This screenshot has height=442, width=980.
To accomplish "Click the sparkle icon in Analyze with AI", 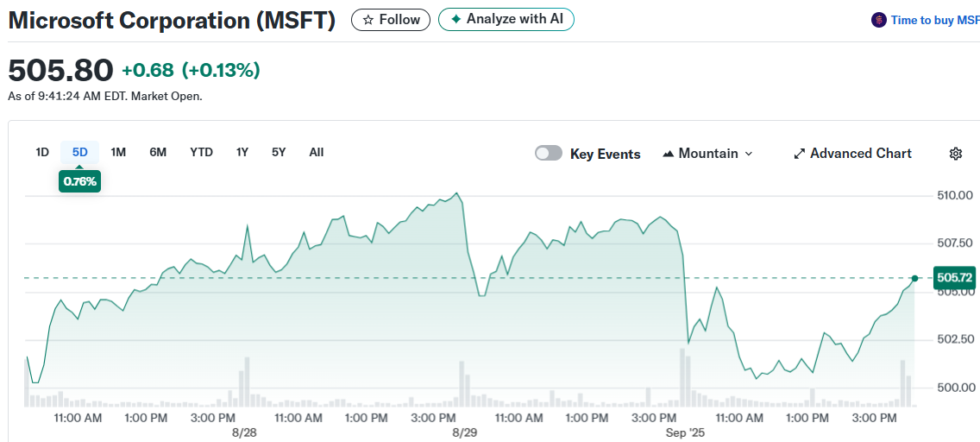I will coord(456,19).
